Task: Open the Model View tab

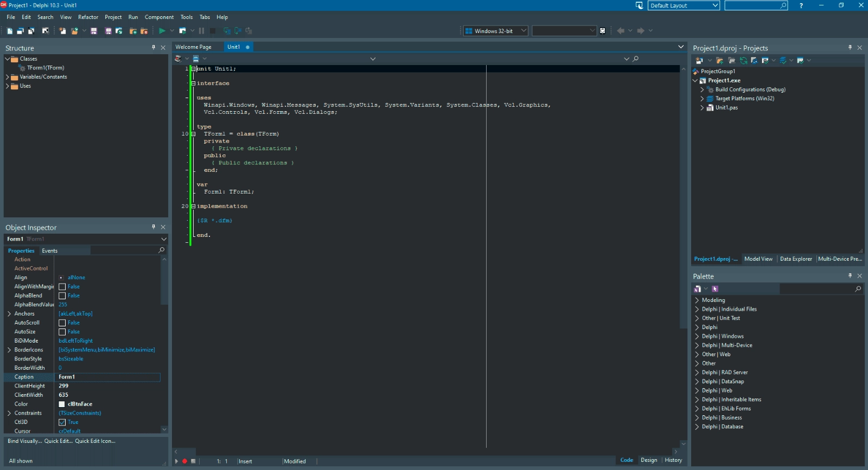Action: (758, 259)
